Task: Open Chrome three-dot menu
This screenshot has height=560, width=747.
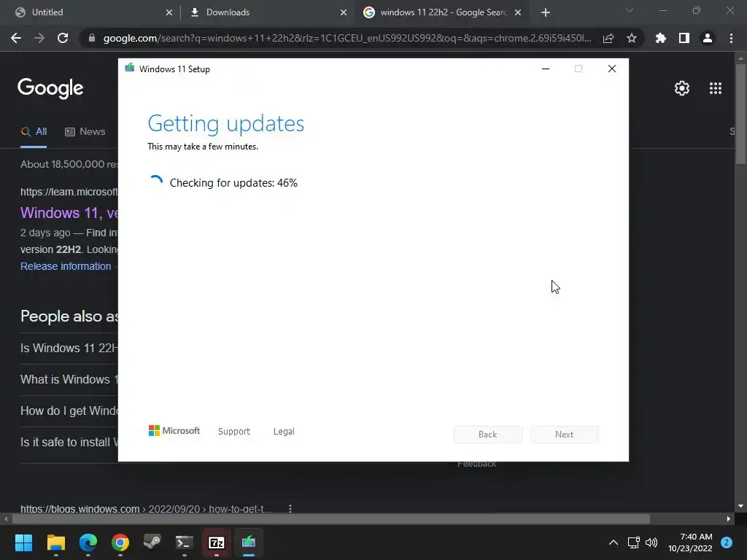Action: tap(731, 38)
